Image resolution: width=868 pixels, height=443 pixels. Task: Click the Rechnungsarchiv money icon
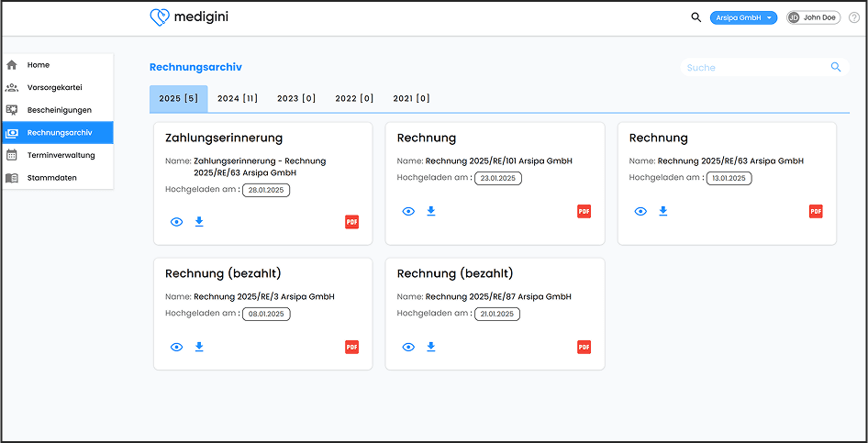coord(12,133)
